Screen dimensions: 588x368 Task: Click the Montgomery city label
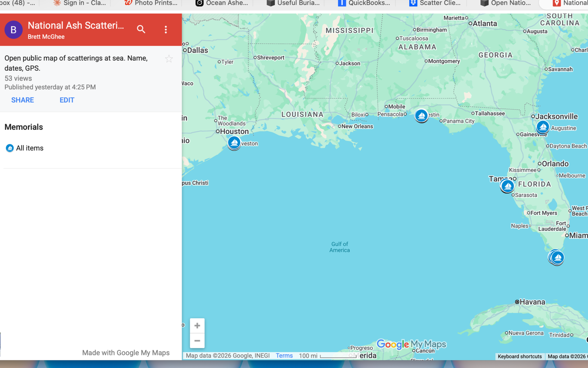point(444,61)
